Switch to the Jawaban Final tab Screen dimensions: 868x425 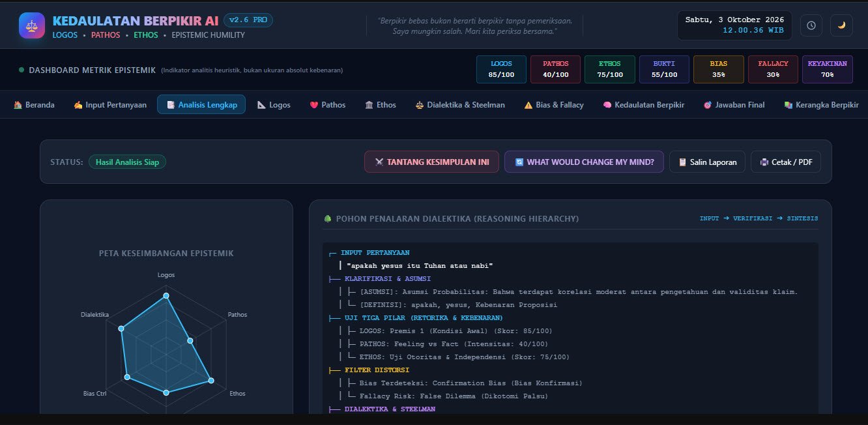[x=734, y=104]
